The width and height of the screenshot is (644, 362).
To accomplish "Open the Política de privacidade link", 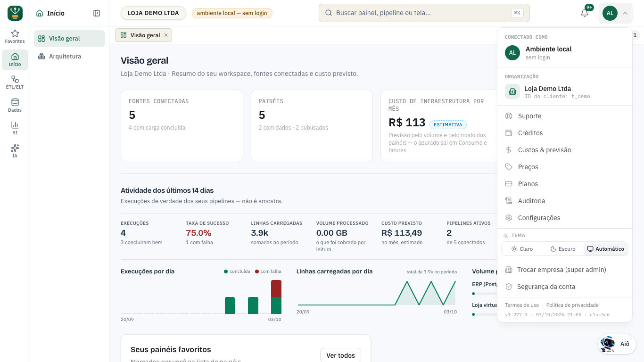I will [x=572, y=305].
